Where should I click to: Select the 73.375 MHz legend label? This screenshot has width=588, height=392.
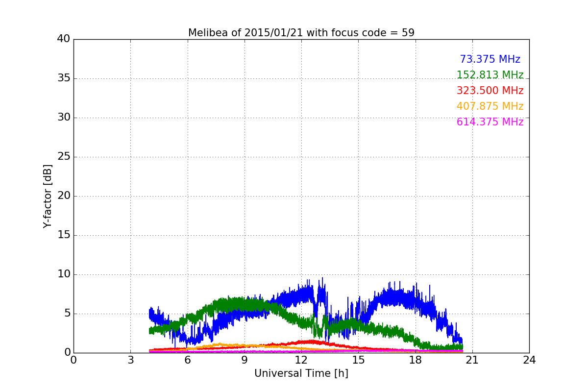[490, 59]
